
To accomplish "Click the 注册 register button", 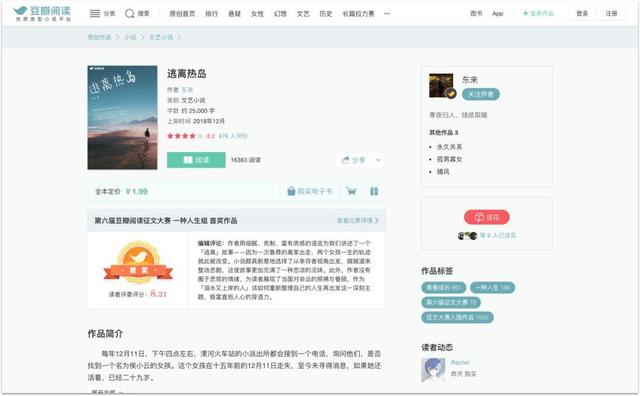I will [611, 13].
